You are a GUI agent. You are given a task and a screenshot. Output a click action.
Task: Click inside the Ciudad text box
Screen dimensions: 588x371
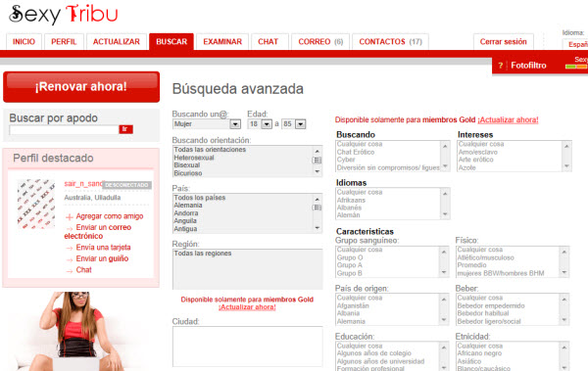248,347
